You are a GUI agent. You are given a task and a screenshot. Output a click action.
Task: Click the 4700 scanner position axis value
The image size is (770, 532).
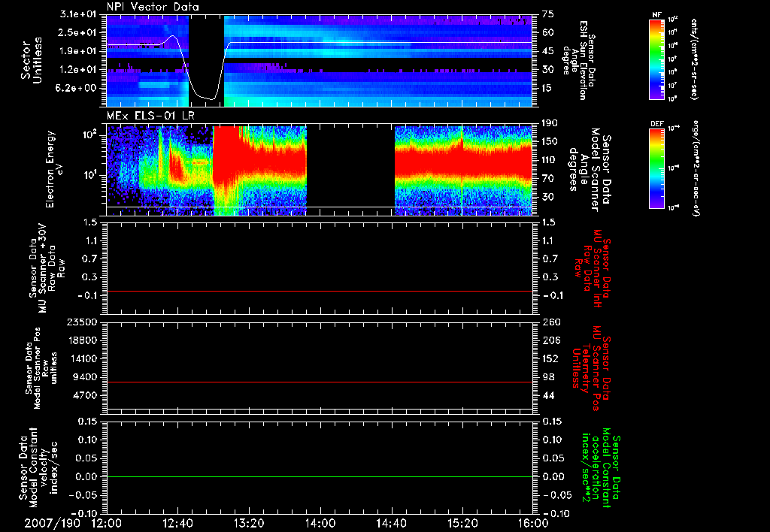click(x=84, y=395)
